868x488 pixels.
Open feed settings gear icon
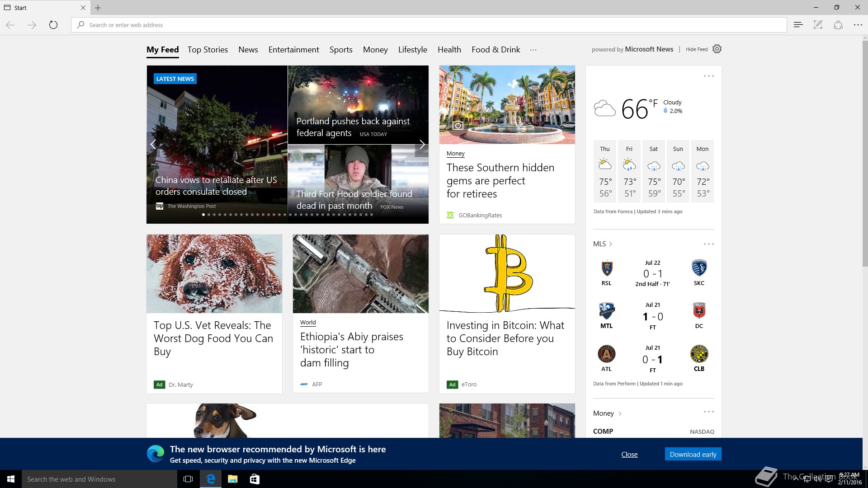[717, 49]
